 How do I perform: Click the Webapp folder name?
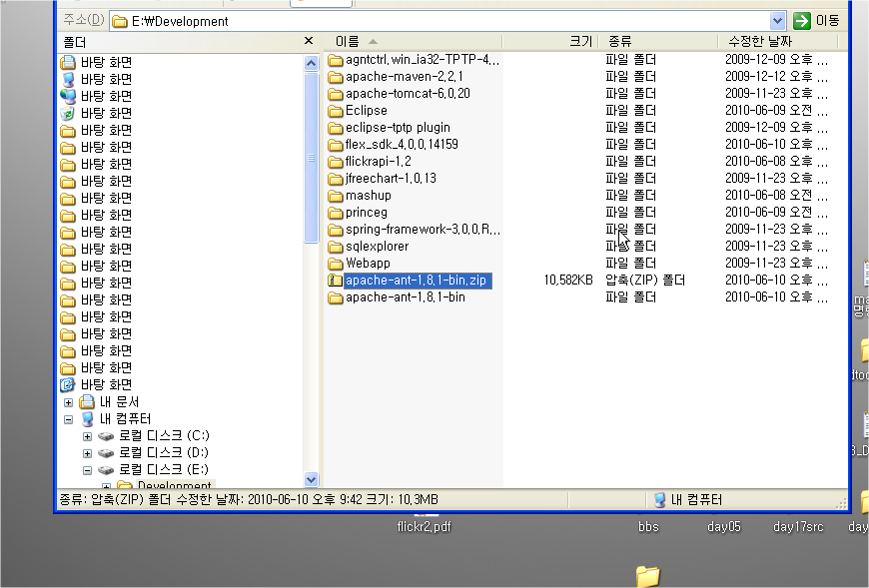368,264
